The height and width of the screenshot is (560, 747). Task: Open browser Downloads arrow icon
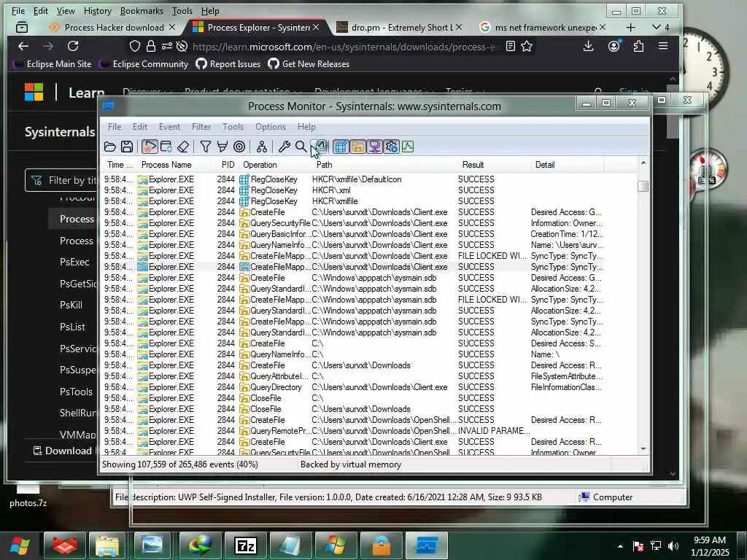coord(589,46)
